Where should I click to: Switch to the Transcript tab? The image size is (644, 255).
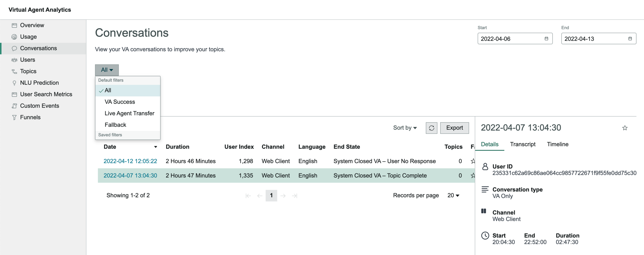tap(523, 144)
